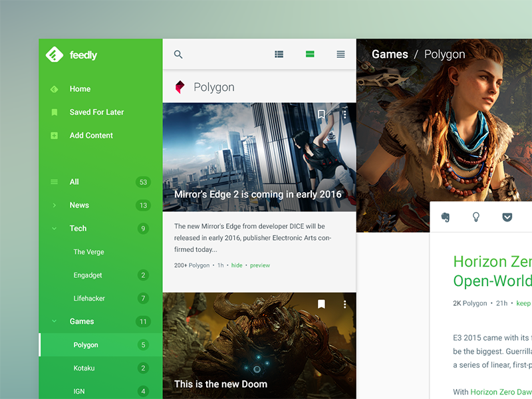The image size is (532, 399).
Task: Click the Polygon source logo icon
Action: tap(180, 87)
